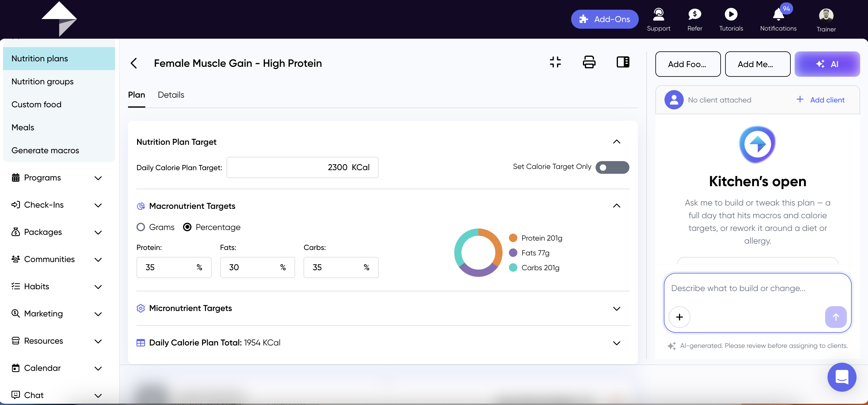Go back using the left arrow icon

click(x=134, y=63)
